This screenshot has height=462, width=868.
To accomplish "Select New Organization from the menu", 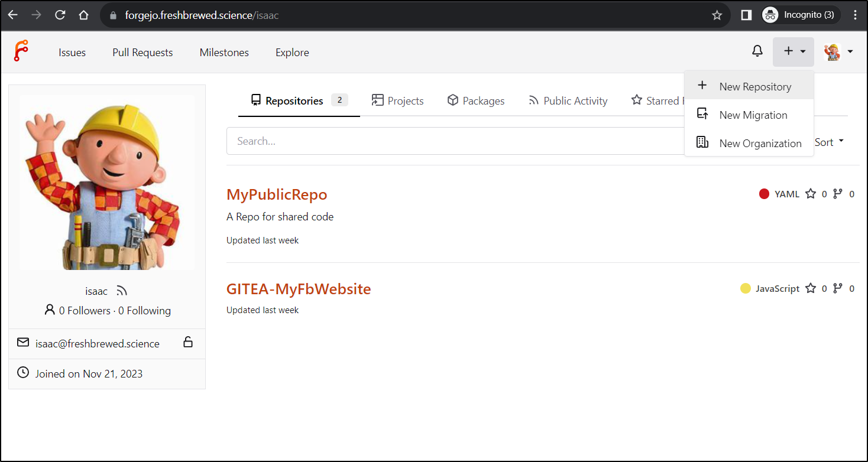I will pyautogui.click(x=749, y=143).
